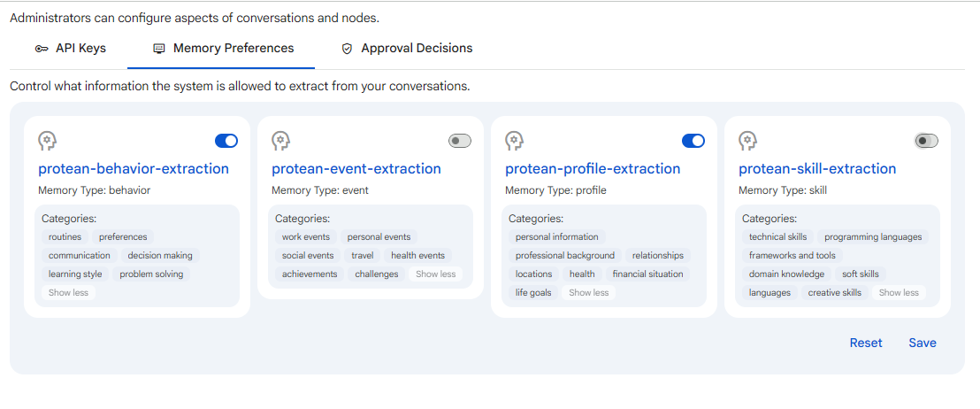Click the decision making chip
Viewport: 980px width, 409px height.
point(160,256)
